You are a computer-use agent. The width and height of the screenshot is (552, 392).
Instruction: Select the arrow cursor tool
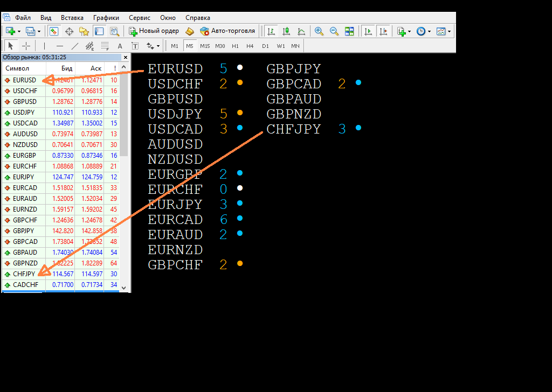click(11, 46)
